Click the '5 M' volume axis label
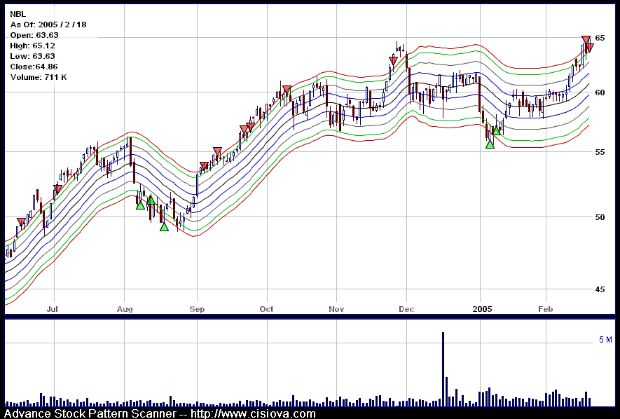 pyautogui.click(x=605, y=340)
